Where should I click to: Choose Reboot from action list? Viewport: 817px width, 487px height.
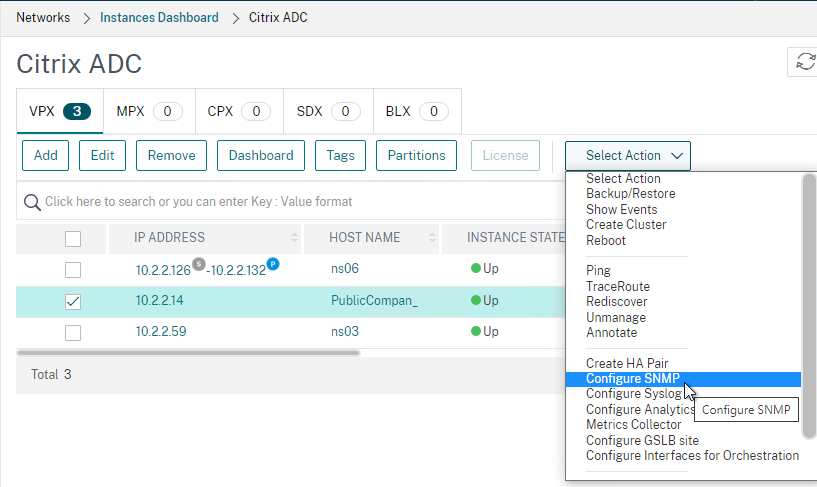(x=605, y=241)
